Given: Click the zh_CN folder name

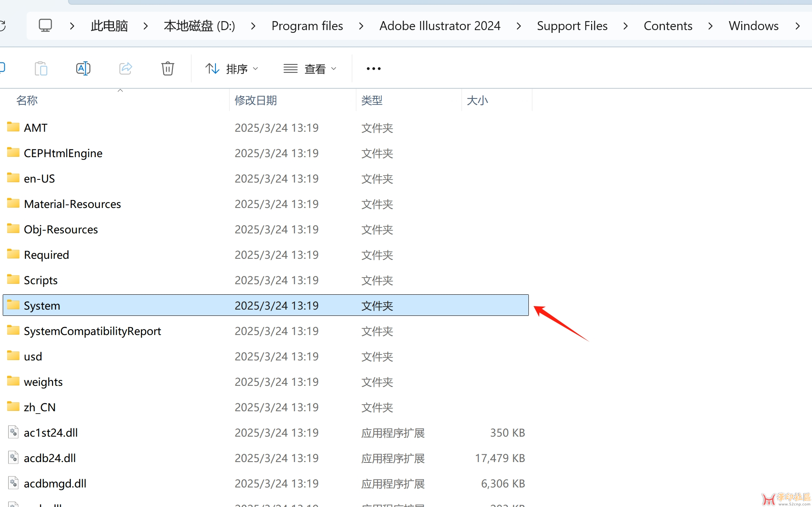Looking at the screenshot, I should (40, 407).
